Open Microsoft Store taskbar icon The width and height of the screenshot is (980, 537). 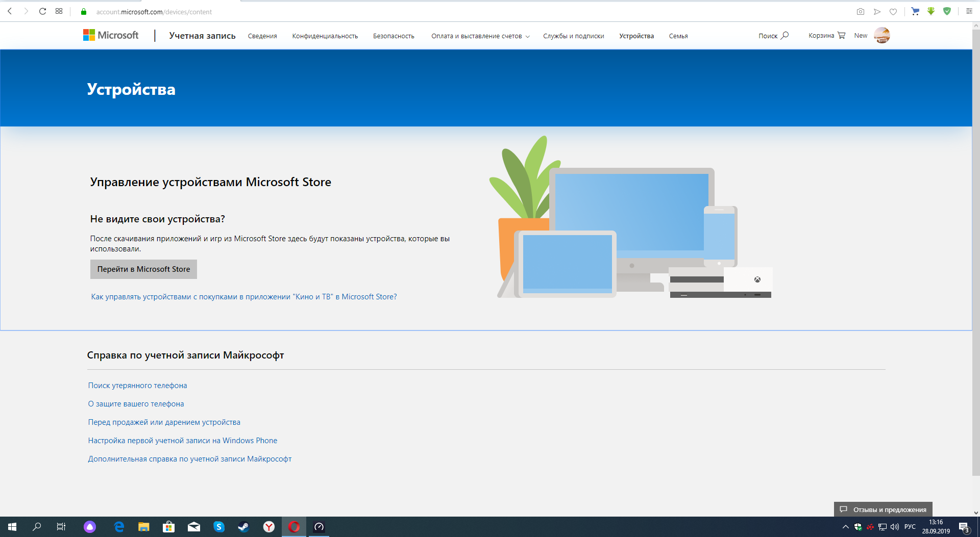169,527
